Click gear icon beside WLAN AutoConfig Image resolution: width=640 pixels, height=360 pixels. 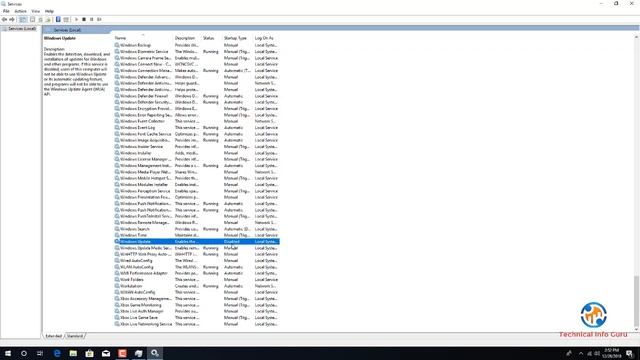point(117,267)
